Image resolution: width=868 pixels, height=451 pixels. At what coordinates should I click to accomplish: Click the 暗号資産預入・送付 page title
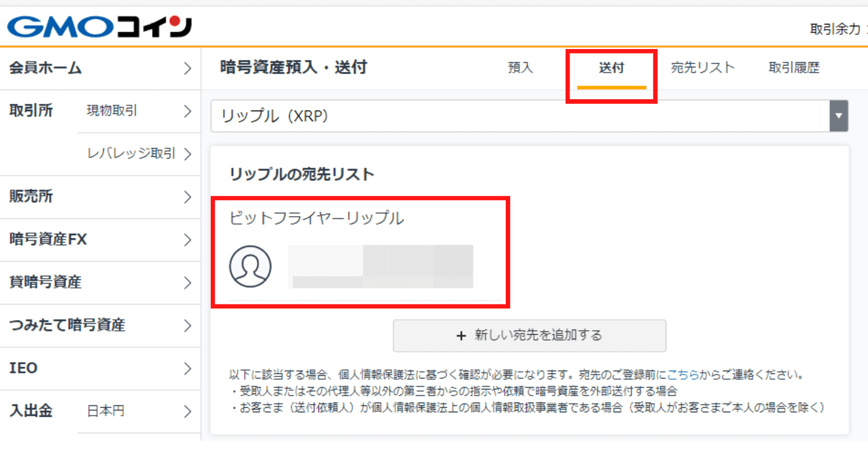click(x=293, y=67)
